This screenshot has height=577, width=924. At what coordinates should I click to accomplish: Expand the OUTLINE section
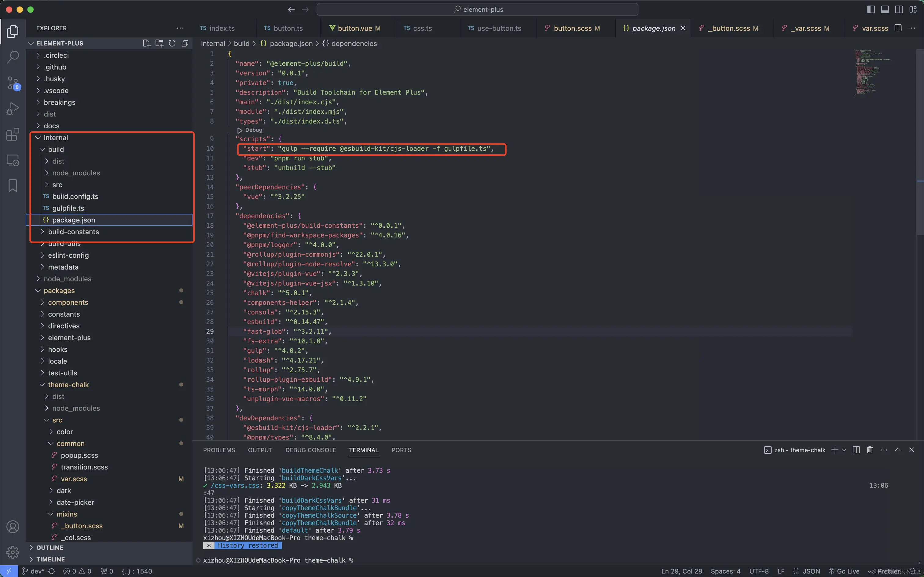coord(50,548)
